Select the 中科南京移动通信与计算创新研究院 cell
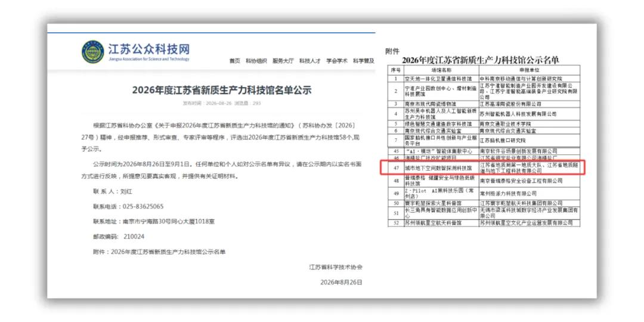 pos(529,79)
